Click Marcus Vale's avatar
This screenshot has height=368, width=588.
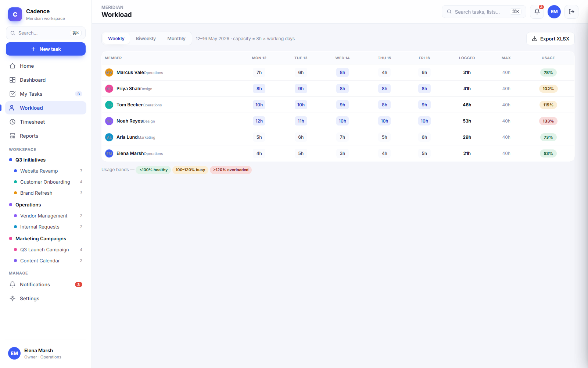[109, 72]
